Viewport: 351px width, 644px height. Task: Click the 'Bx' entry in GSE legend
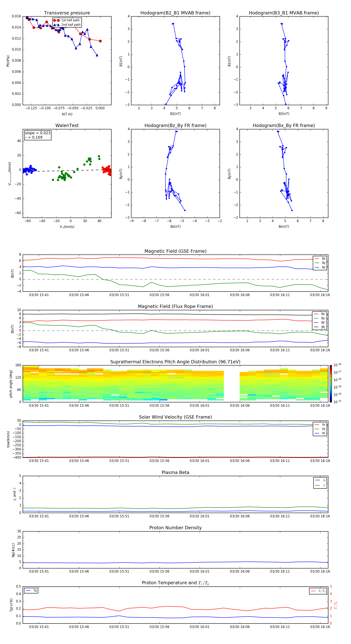320,259
